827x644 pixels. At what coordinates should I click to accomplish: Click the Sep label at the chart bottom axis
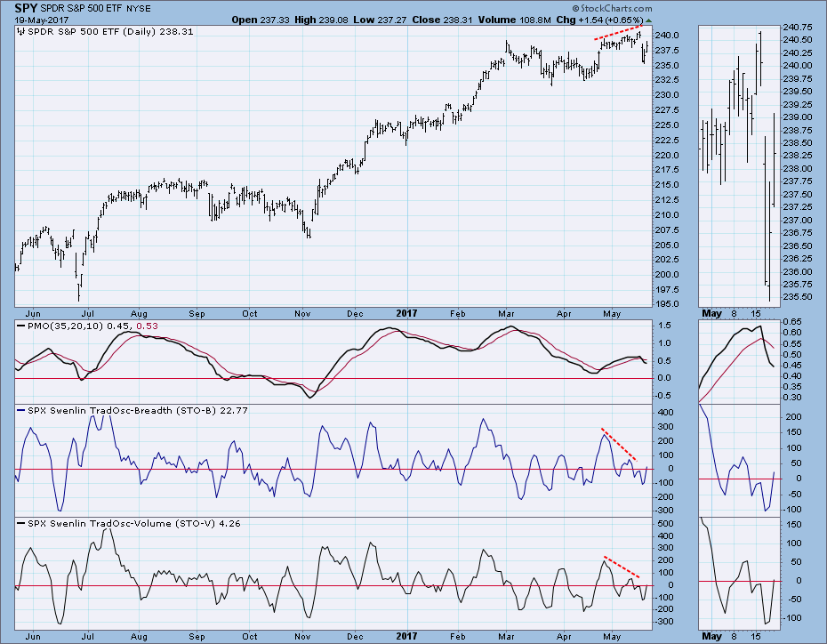point(197,636)
